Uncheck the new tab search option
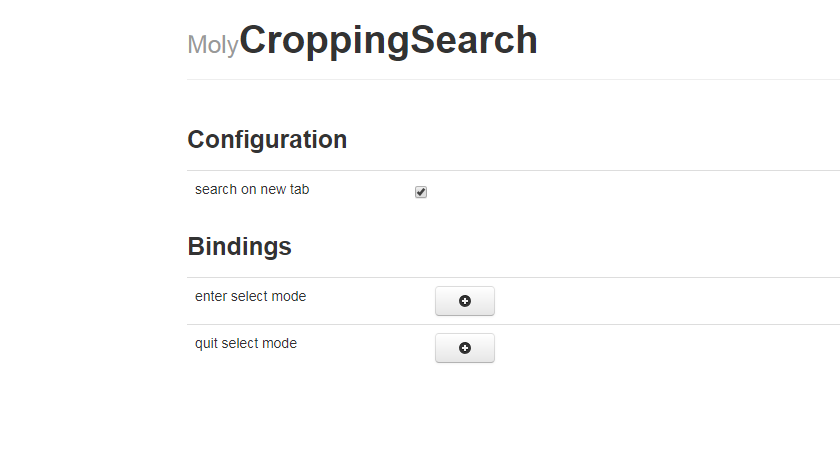Screen dimensions: 840x450 (x=421, y=192)
